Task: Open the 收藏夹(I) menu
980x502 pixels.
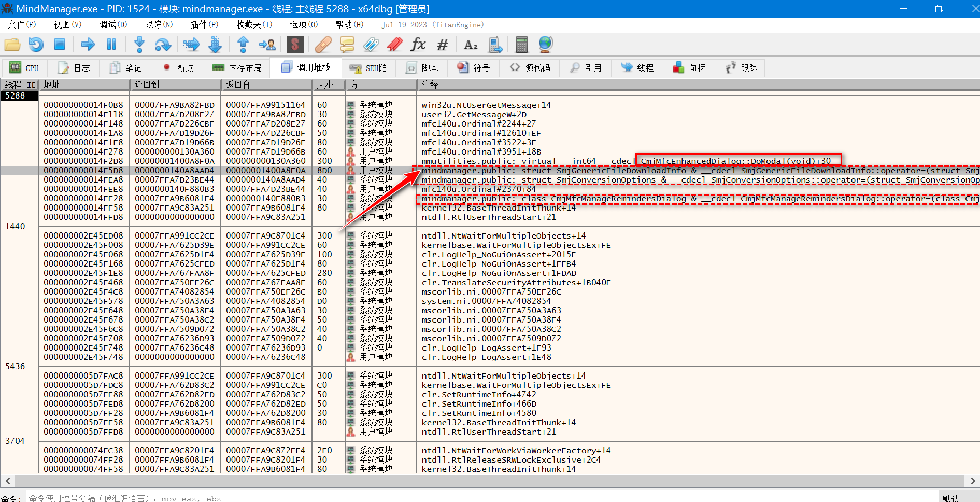Action: [x=254, y=24]
